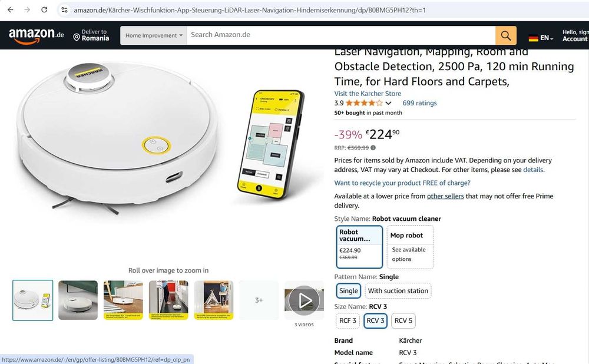Click the orange search magnifier button
The height and width of the screenshot is (364, 589).
505,36
